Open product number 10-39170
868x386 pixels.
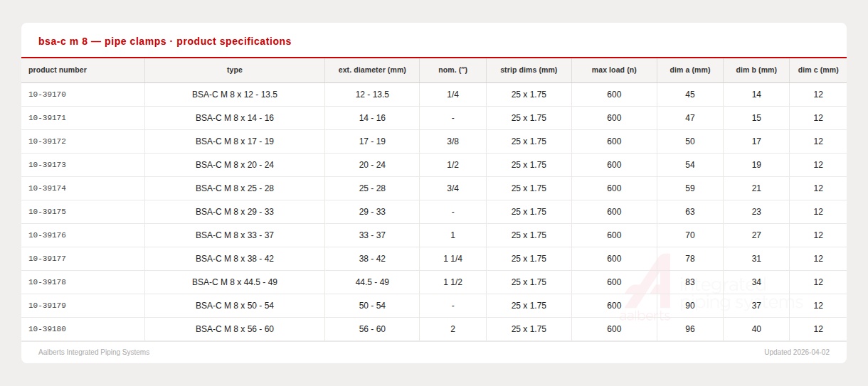coord(47,95)
